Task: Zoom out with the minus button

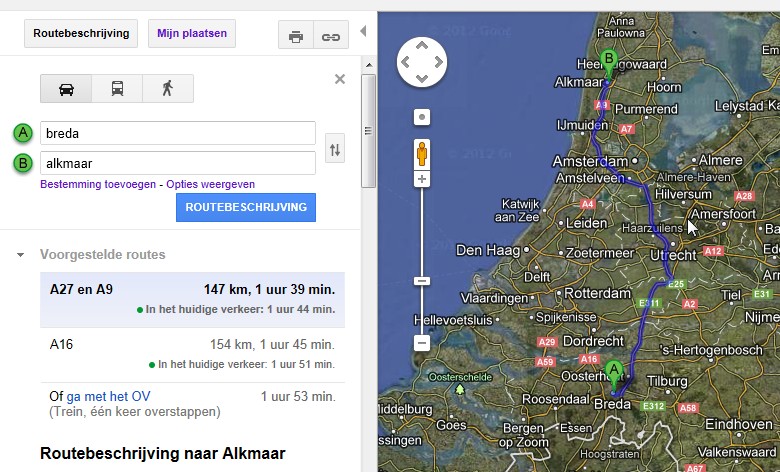Action: point(422,343)
